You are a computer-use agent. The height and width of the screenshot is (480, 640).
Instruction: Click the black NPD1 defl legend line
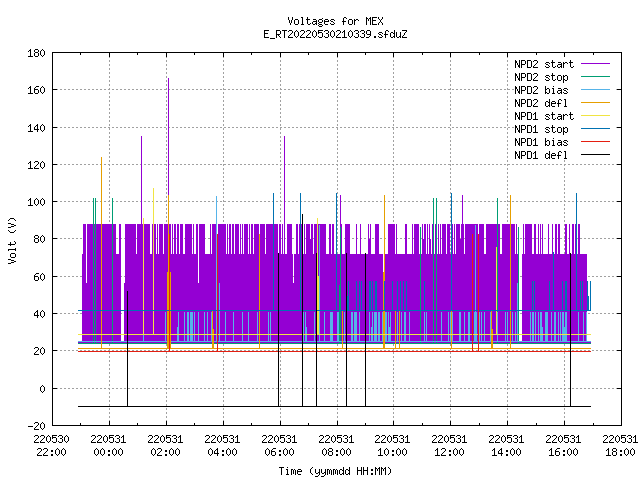click(x=595, y=155)
